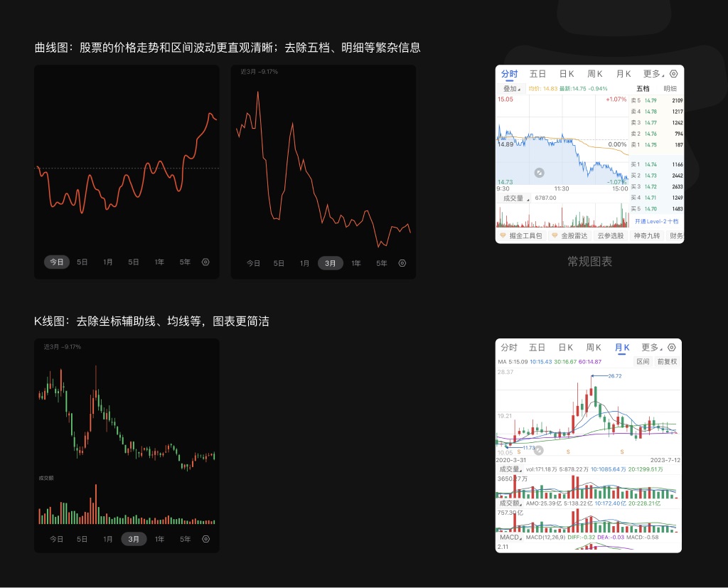This screenshot has height=588, width=728.
Task: Open hexagon settings icon in the 月K regular chart
Action: click(671, 348)
